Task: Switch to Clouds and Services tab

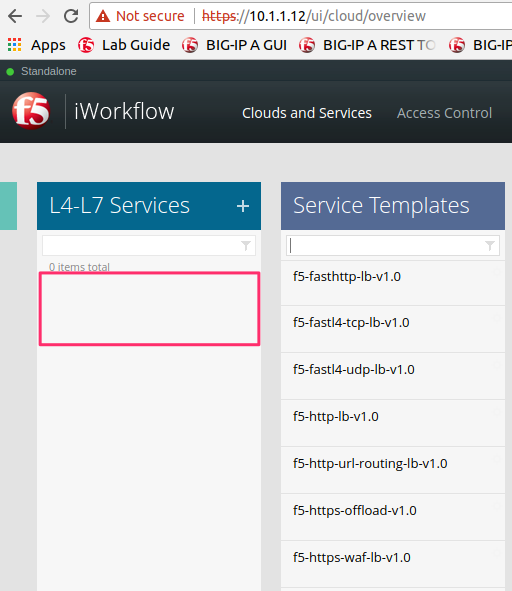Action: click(x=307, y=113)
